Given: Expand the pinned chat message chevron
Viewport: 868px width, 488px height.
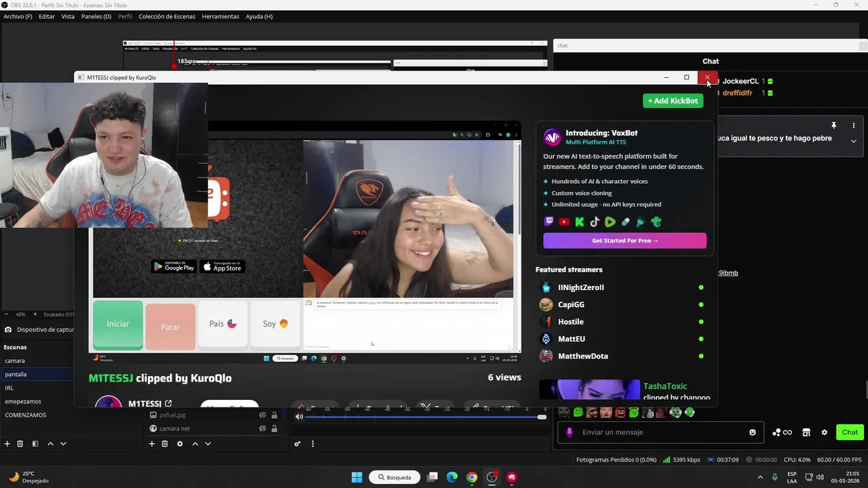Looking at the screenshot, I should (x=854, y=141).
